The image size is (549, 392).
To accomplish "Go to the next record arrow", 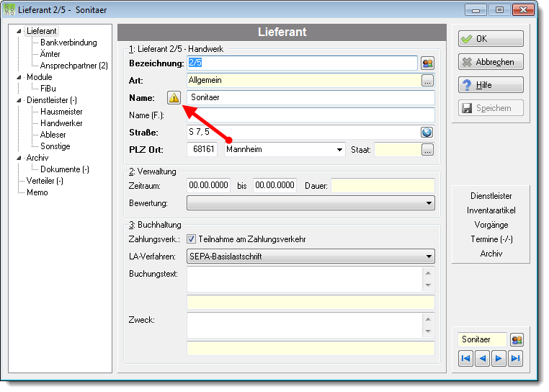I will point(499,358).
